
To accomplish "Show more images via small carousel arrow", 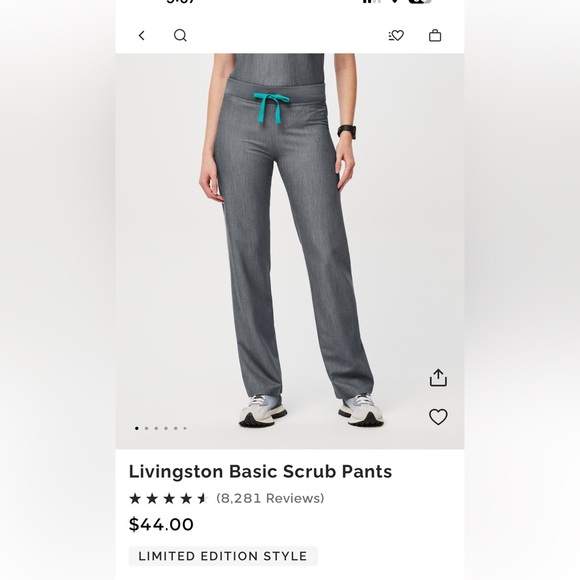I will (x=185, y=428).
